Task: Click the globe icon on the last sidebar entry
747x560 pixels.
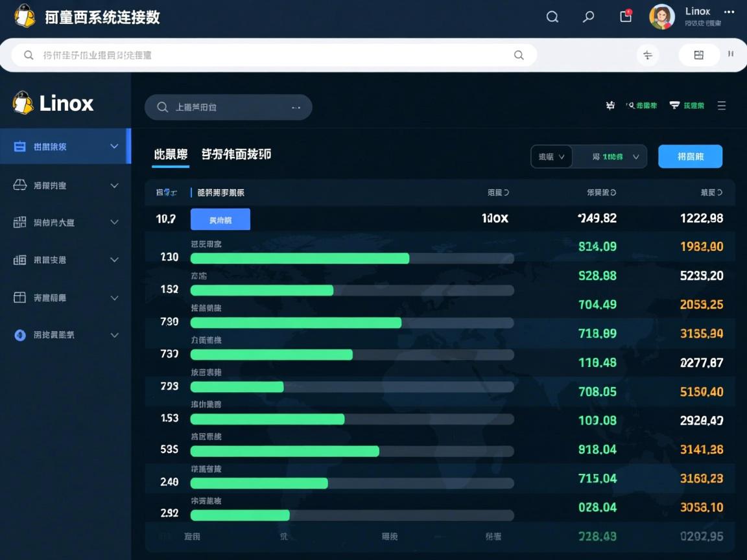Action: coord(19,335)
